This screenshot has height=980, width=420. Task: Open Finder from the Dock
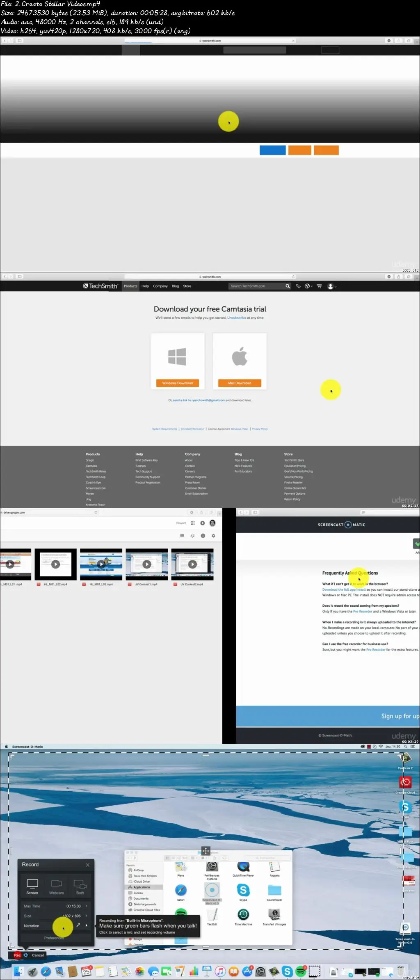pyautogui.click(x=18, y=971)
